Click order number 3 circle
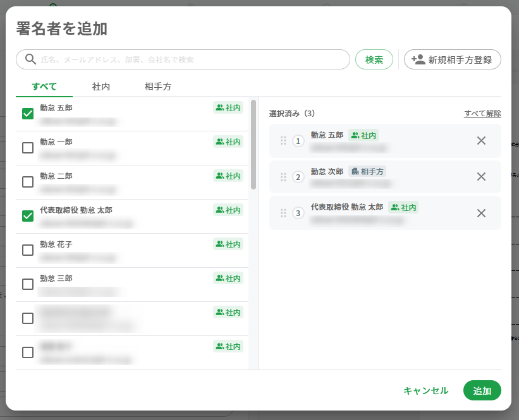 click(x=298, y=213)
